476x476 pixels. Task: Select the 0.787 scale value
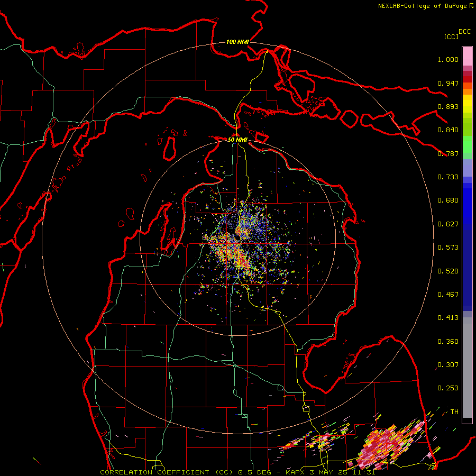coord(448,153)
